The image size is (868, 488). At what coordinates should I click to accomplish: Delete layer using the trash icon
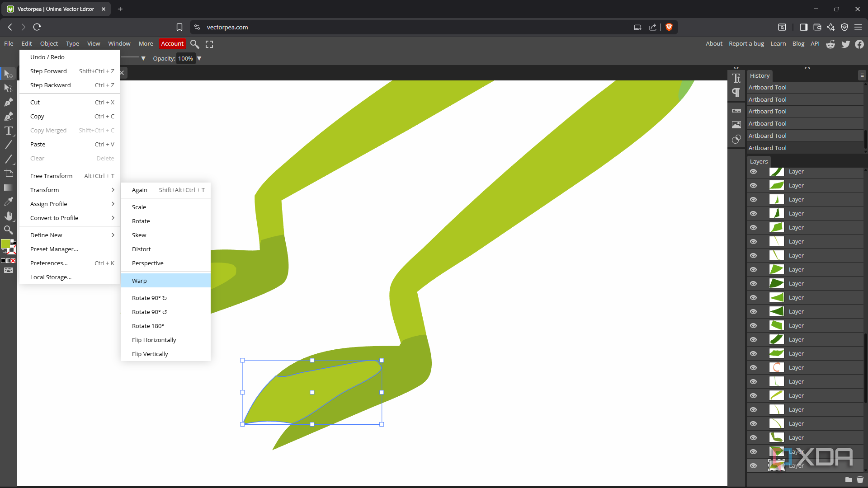[860, 480]
